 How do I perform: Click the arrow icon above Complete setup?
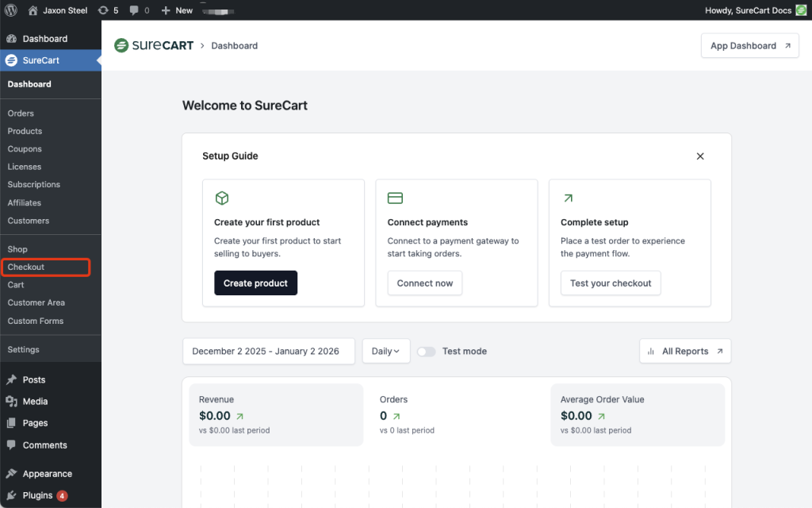tap(567, 198)
